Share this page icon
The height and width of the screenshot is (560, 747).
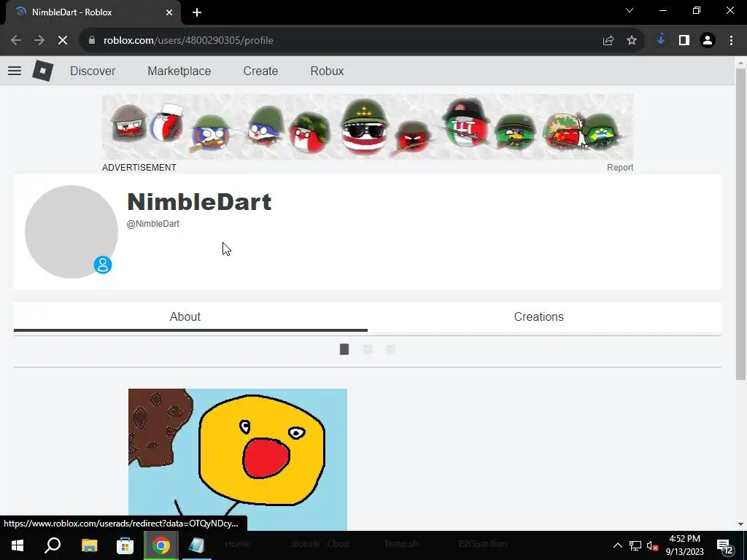[x=608, y=41]
